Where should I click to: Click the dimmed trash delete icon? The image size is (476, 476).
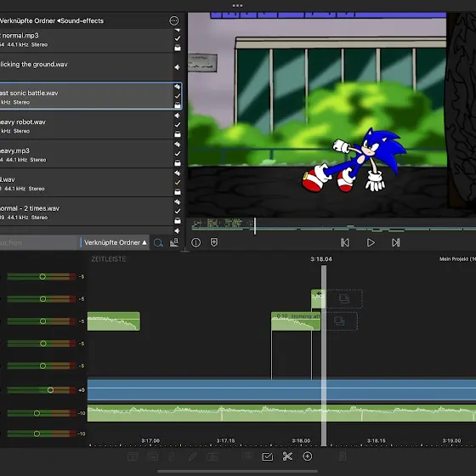[342, 456]
